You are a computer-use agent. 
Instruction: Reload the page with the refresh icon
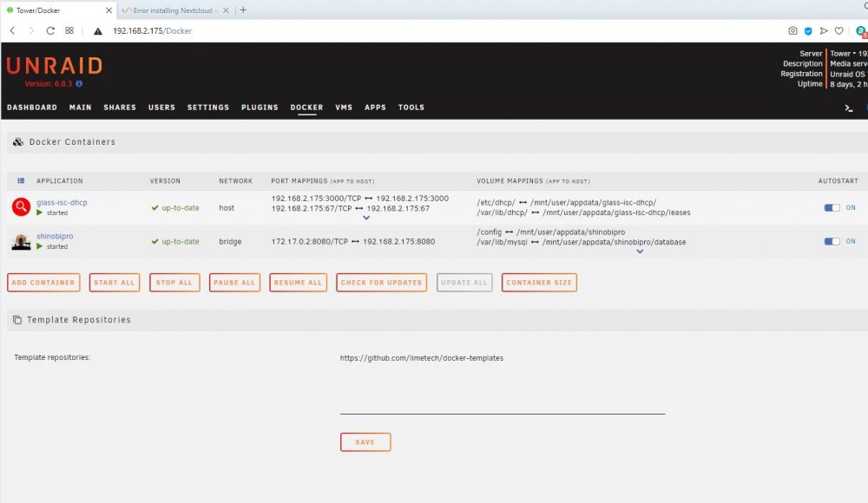click(50, 31)
